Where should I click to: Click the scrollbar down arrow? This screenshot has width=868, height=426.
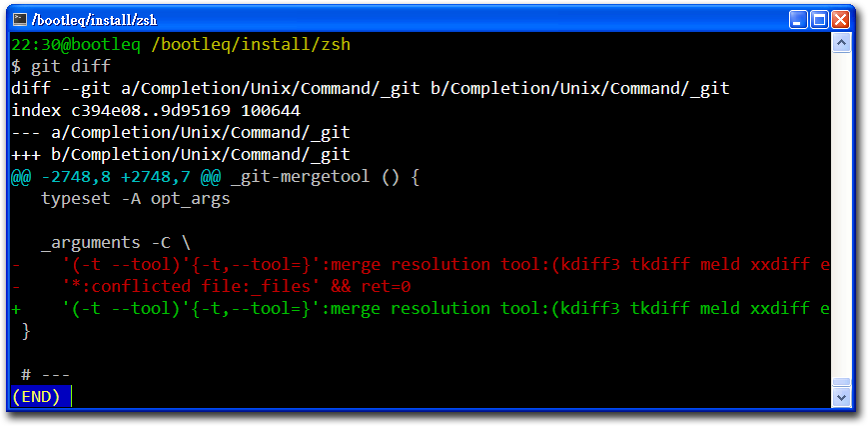point(841,397)
